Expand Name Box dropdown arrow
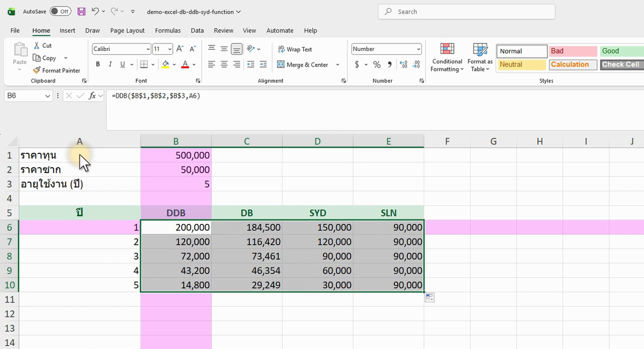644x349 pixels. point(48,95)
